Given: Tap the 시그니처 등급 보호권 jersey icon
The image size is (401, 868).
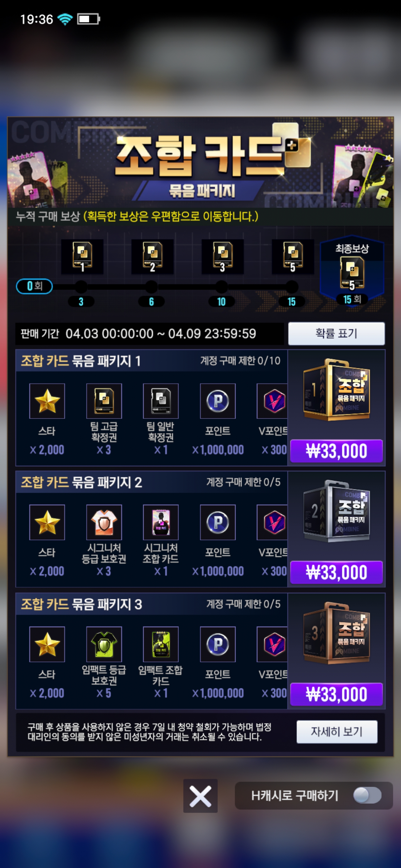Looking at the screenshot, I should pyautogui.click(x=104, y=522).
